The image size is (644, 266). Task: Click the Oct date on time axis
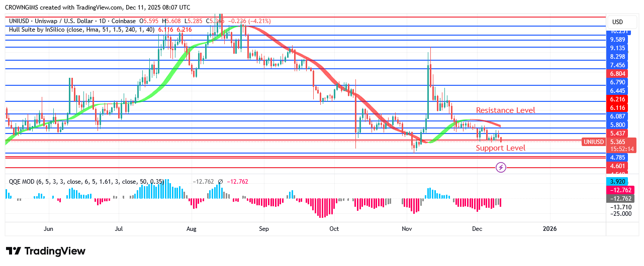click(334, 229)
